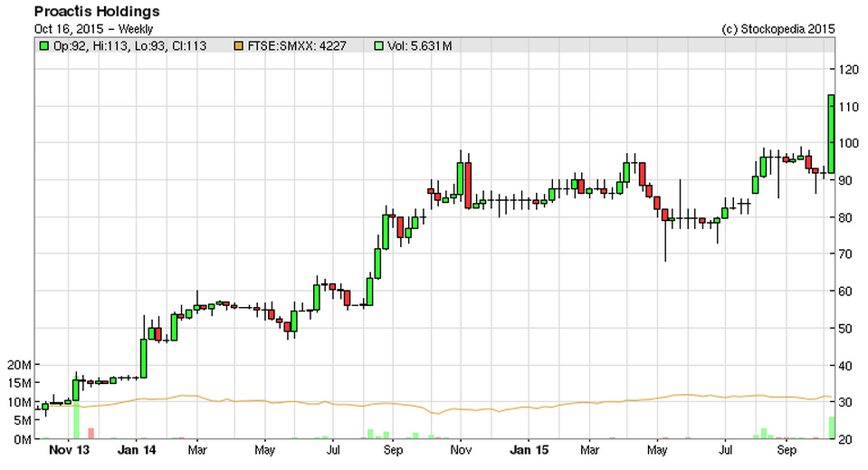Click the long green candle at Jan 14

tap(143, 359)
